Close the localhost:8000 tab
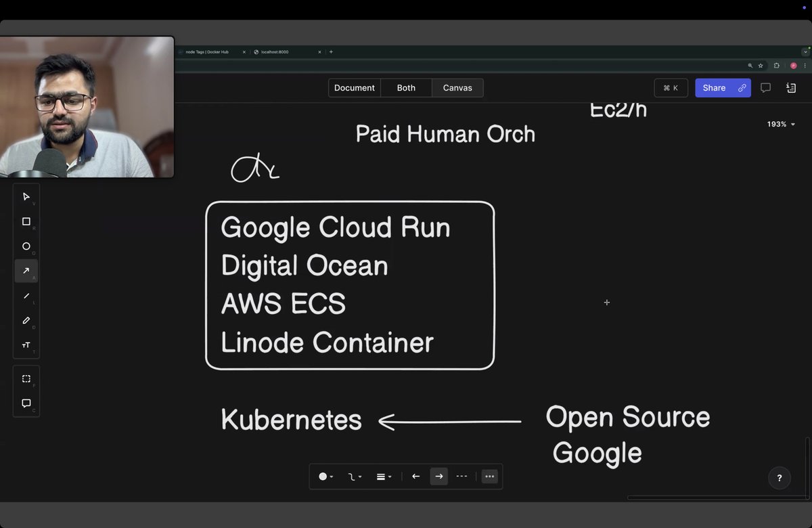The height and width of the screenshot is (528, 812). coord(319,52)
